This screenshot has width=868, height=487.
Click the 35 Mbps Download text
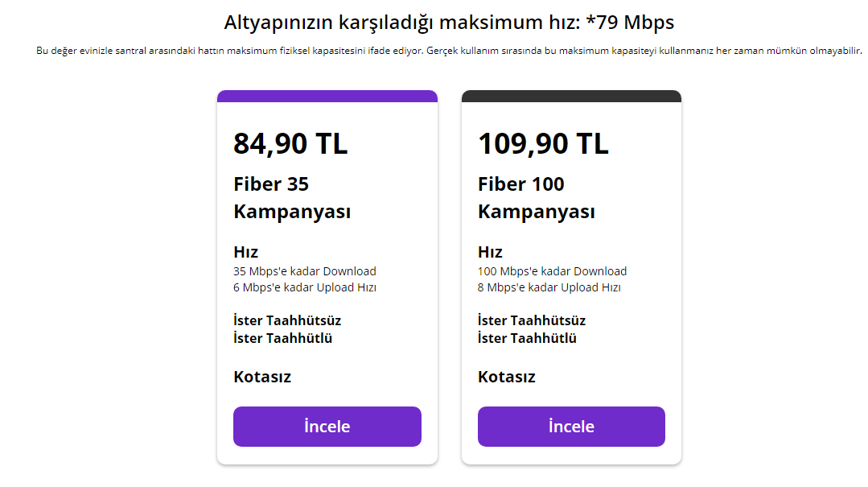pos(304,271)
